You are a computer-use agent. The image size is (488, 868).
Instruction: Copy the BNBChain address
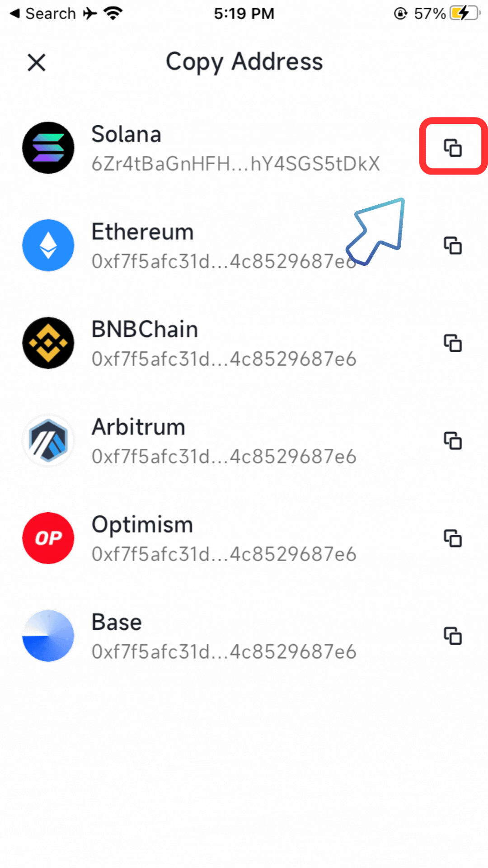coord(453,343)
